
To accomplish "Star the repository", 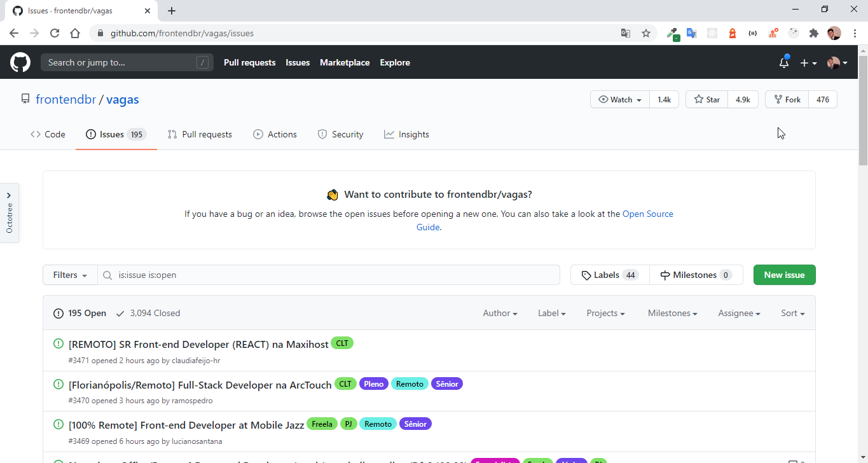I will [x=706, y=99].
